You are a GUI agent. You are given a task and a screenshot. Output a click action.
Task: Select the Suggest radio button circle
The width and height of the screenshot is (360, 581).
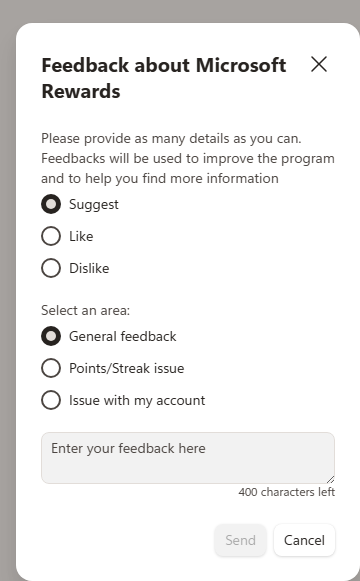point(51,204)
